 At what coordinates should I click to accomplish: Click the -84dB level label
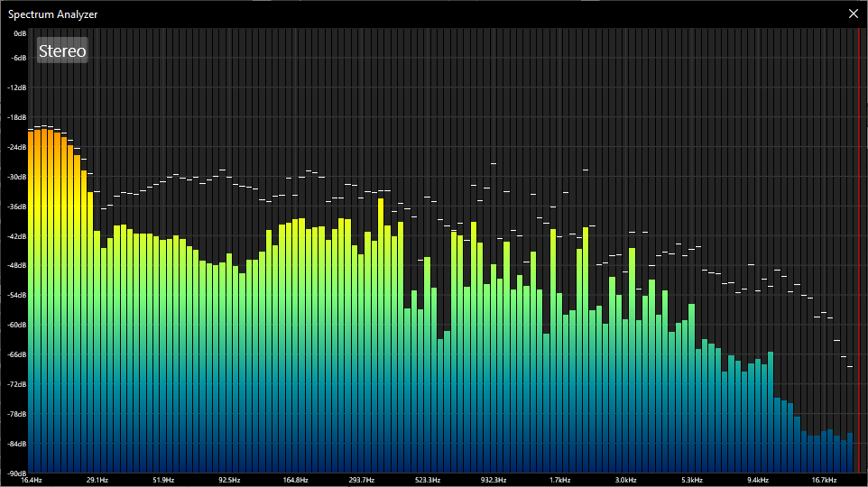coord(17,445)
